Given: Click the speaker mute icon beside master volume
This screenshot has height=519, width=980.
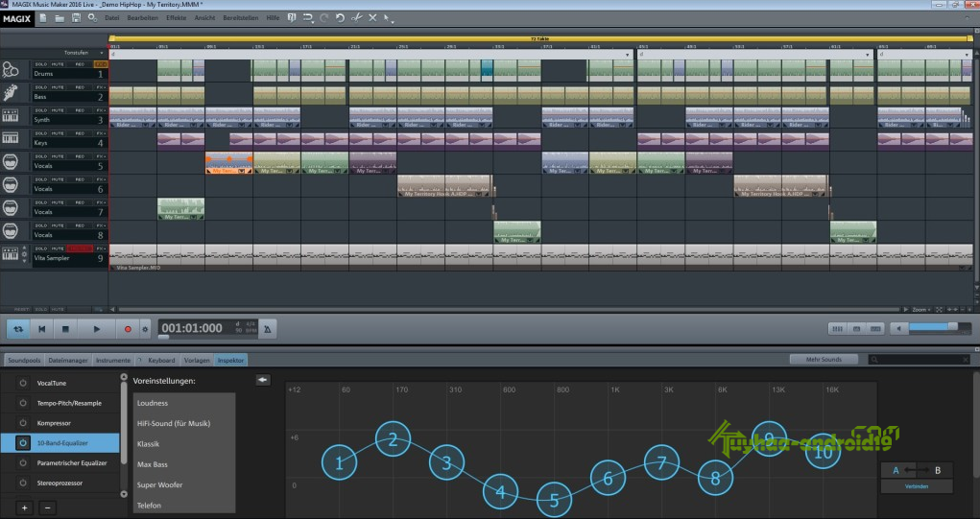Looking at the screenshot, I should 898,328.
